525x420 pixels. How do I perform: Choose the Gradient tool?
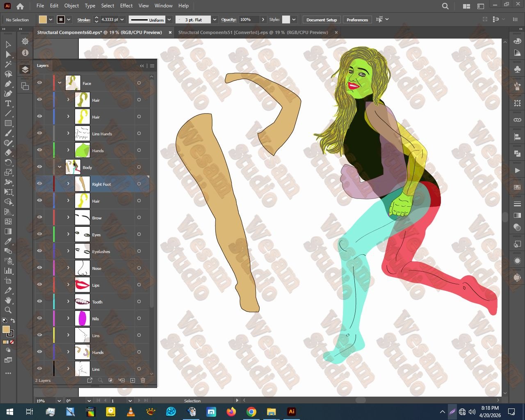point(8,231)
